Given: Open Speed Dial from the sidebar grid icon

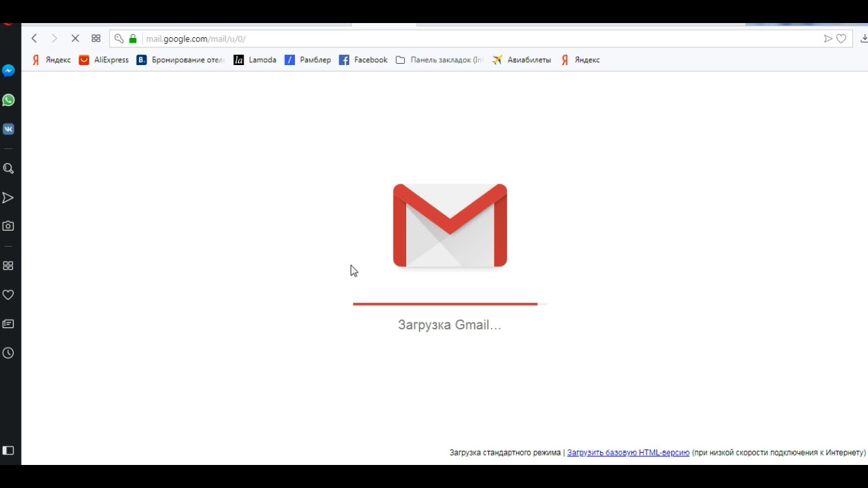Looking at the screenshot, I should [8, 266].
